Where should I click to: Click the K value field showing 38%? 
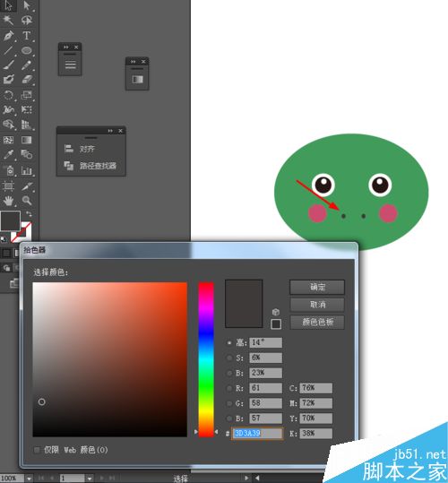coord(316,434)
